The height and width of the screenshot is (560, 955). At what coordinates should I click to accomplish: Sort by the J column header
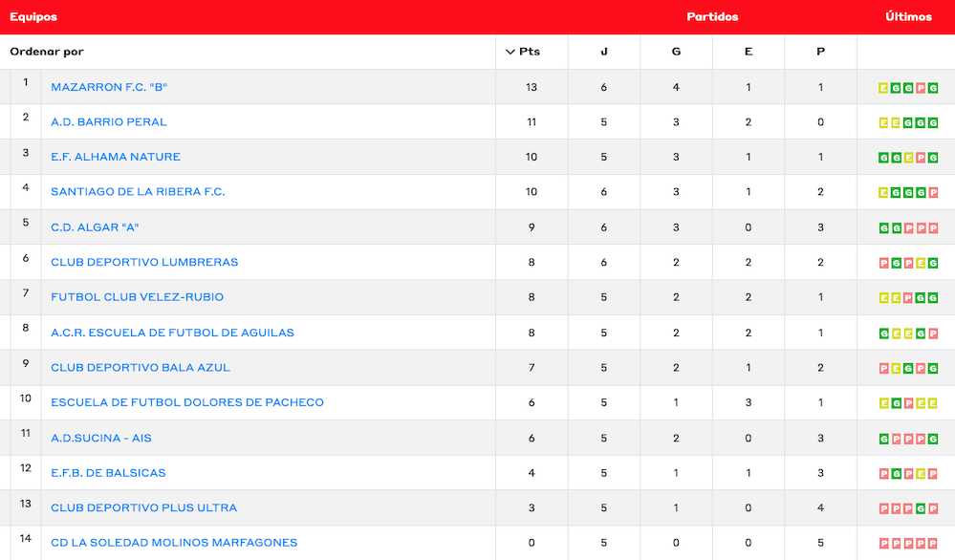coord(603,52)
